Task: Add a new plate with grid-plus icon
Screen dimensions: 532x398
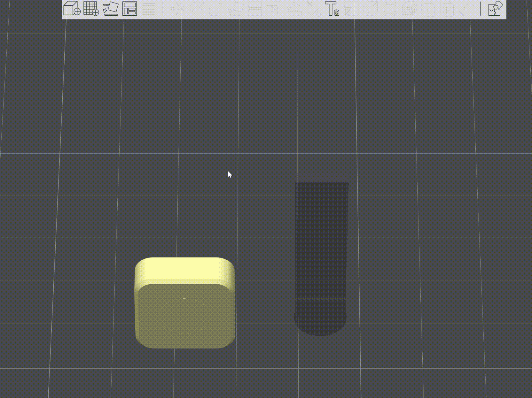Action: [91, 9]
